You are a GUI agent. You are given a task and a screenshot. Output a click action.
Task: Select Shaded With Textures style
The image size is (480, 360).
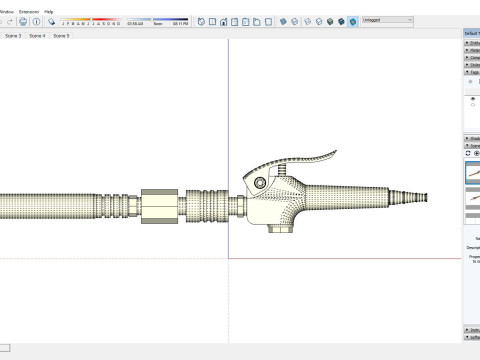[x=341, y=22]
